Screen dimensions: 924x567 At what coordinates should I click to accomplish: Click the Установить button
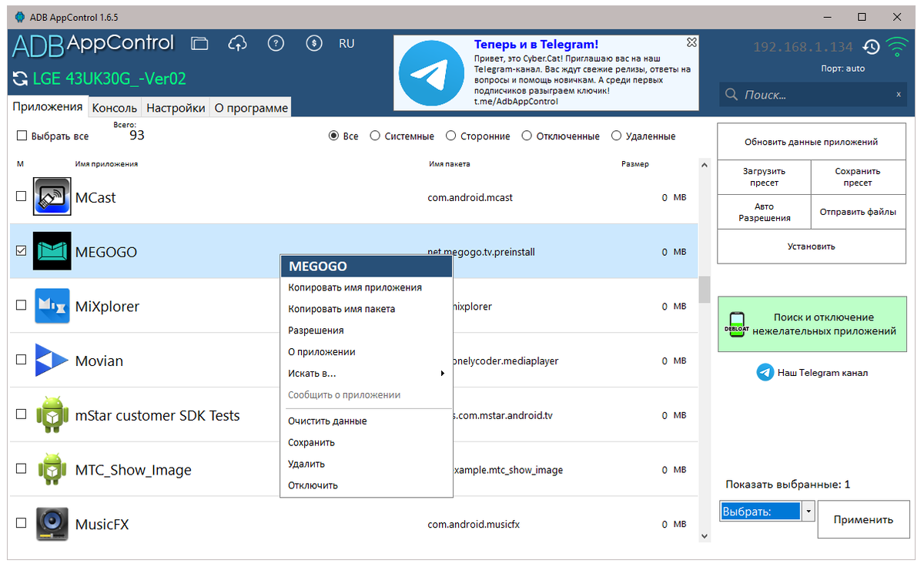(x=811, y=247)
